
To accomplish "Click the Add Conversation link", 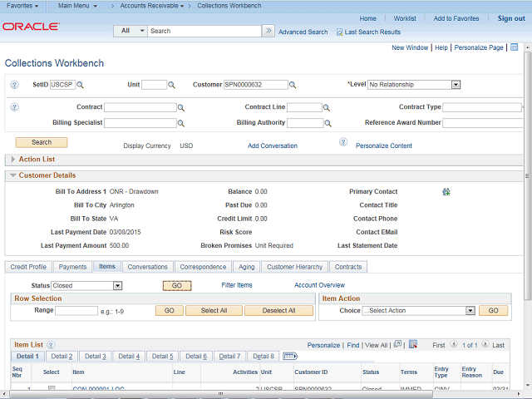I will pyautogui.click(x=272, y=145).
